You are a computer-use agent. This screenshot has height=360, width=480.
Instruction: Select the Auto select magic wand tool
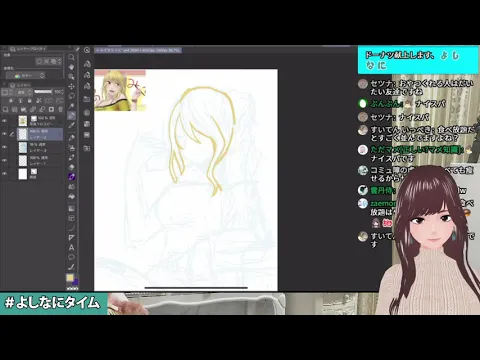(71, 106)
